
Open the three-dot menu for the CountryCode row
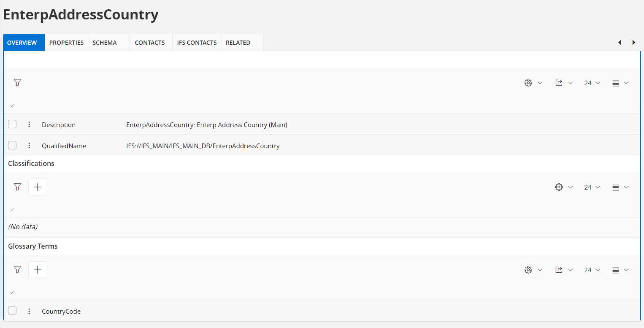click(29, 311)
